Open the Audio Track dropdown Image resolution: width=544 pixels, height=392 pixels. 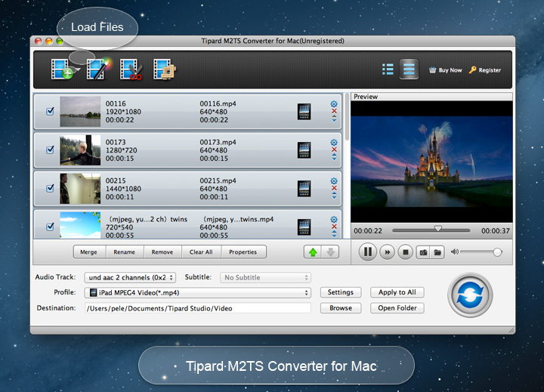point(130,277)
